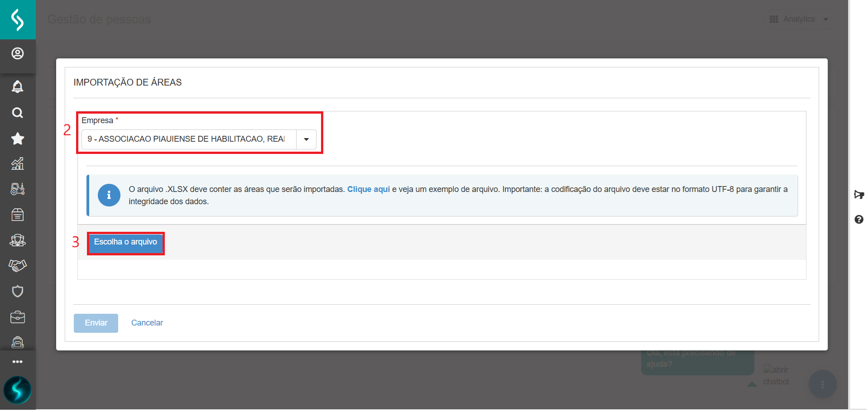Screen dimensions: 868x412
Task: Click the round chatbot button
Action: click(822, 384)
